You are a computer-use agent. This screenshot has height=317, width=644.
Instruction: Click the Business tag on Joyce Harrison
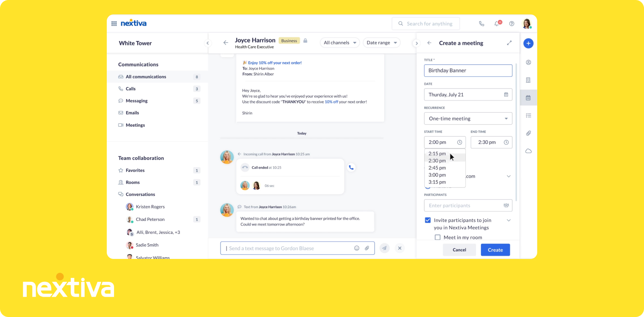click(x=289, y=41)
